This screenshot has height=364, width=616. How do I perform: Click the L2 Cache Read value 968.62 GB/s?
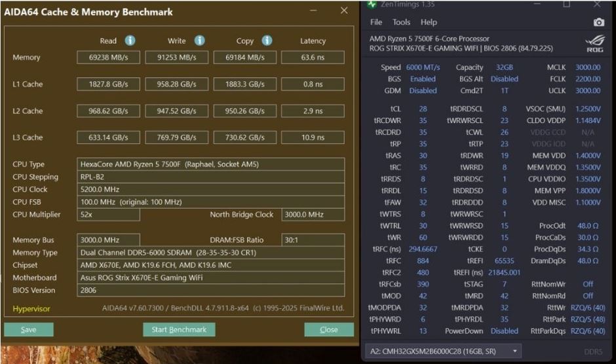point(108,111)
